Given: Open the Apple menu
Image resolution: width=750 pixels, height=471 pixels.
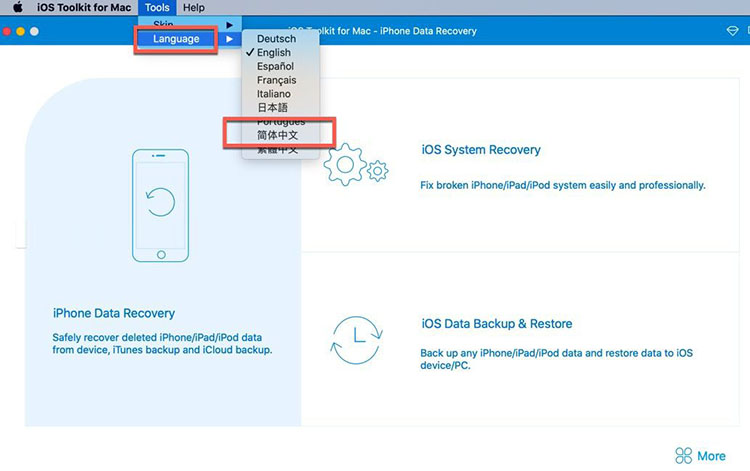Looking at the screenshot, I should point(17,7).
